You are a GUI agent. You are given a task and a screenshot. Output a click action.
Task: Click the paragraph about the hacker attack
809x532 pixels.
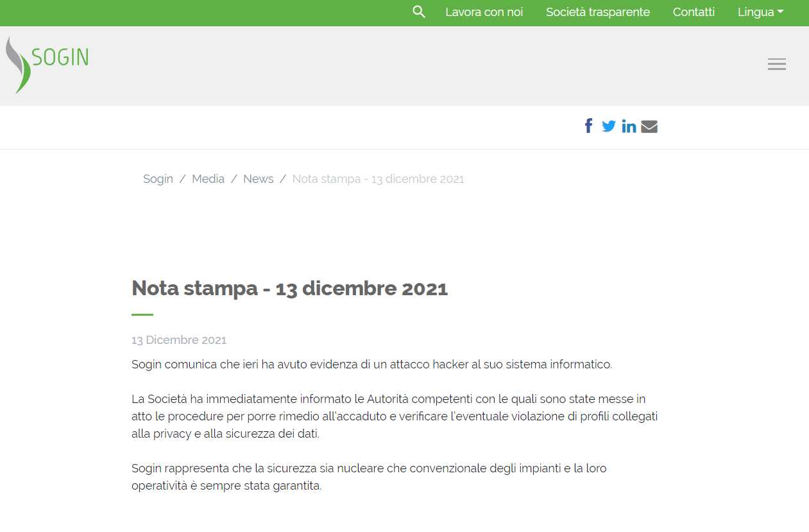(371, 365)
